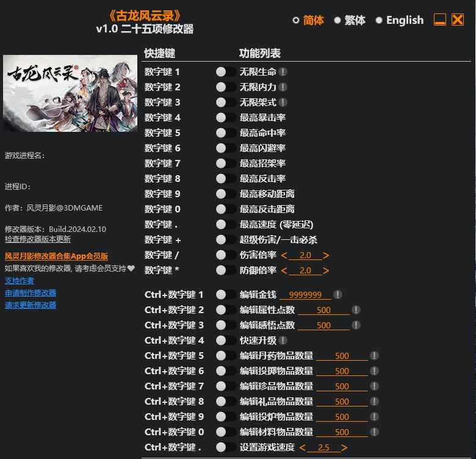Viewport: 476px width, 459px height.
Task: Click the info icon beside 编辑丹药物品数量
Action: pos(374,355)
